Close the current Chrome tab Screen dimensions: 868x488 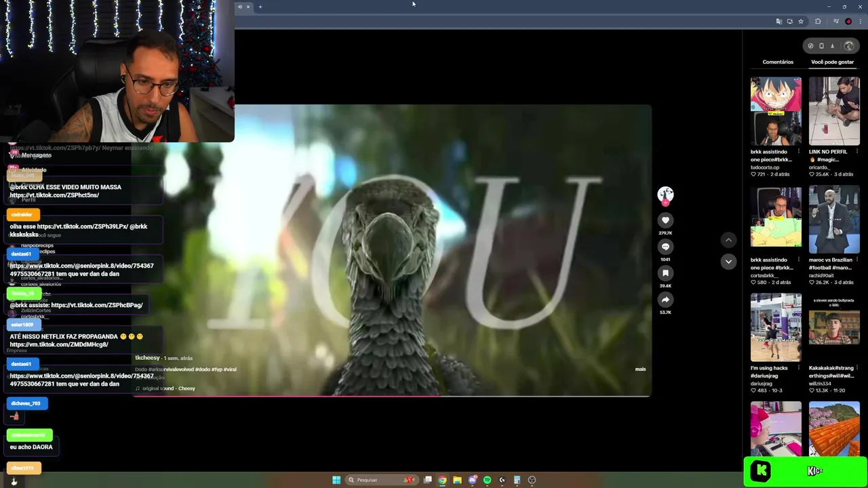248,7
